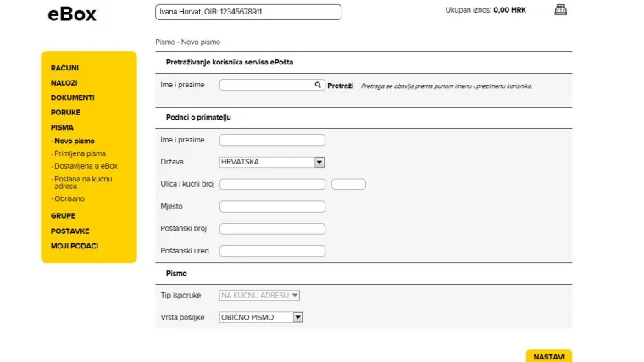Open Dostavljena u eBox link

[x=86, y=166]
